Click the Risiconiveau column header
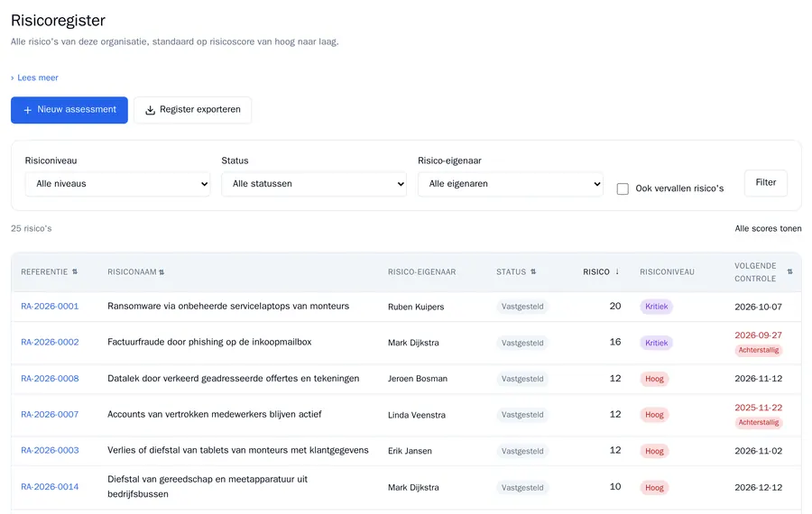 pos(667,271)
